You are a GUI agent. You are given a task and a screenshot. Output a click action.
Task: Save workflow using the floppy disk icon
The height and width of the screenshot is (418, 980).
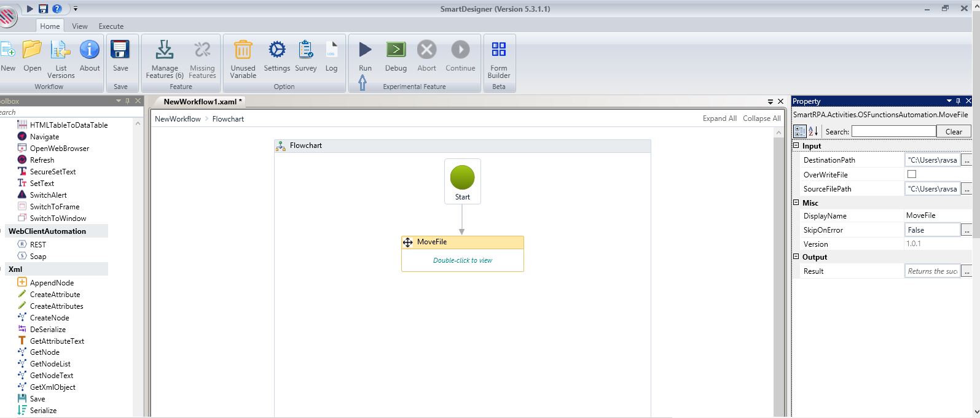click(x=120, y=50)
